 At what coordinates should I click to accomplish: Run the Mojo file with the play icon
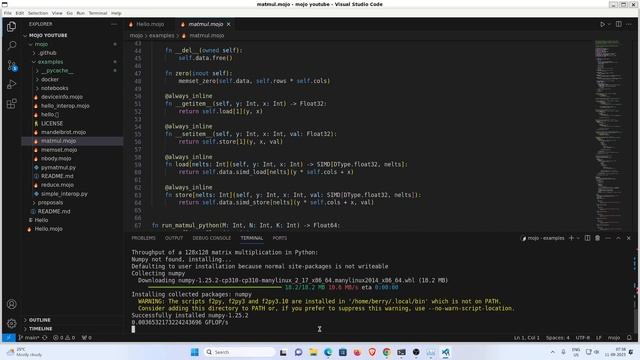coord(602,24)
